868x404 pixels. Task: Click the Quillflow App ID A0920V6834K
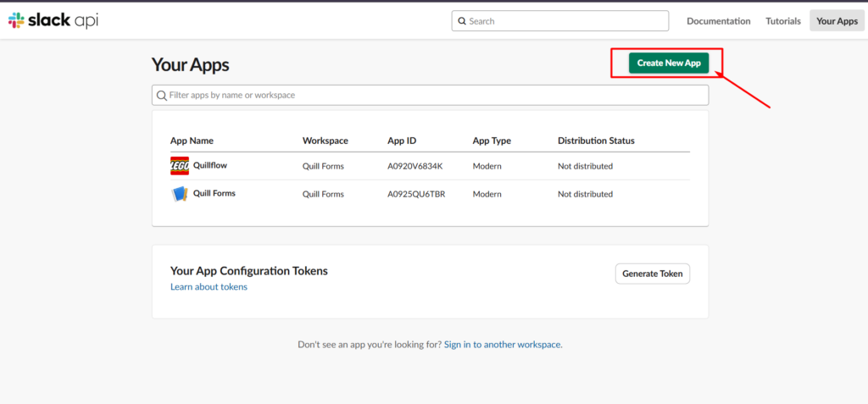pyautogui.click(x=415, y=166)
